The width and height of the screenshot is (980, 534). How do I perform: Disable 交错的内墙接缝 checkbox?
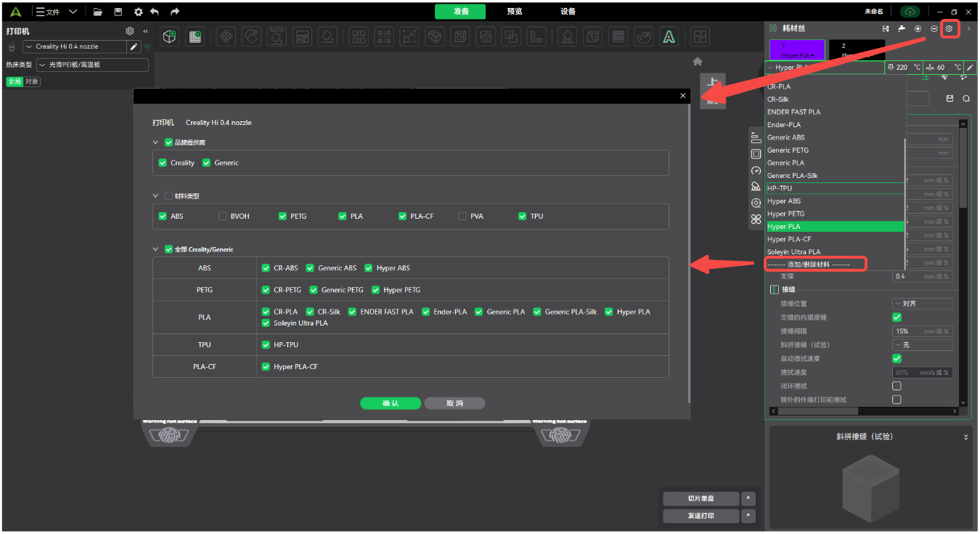click(897, 317)
